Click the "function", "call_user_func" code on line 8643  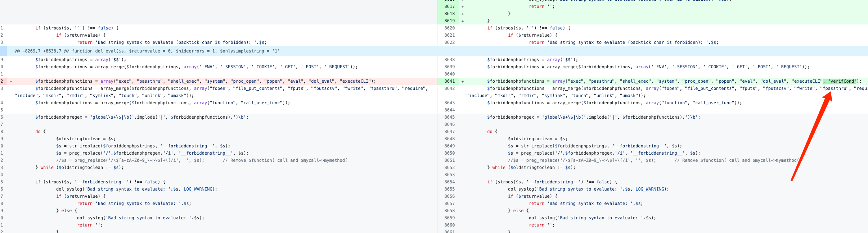point(615,103)
